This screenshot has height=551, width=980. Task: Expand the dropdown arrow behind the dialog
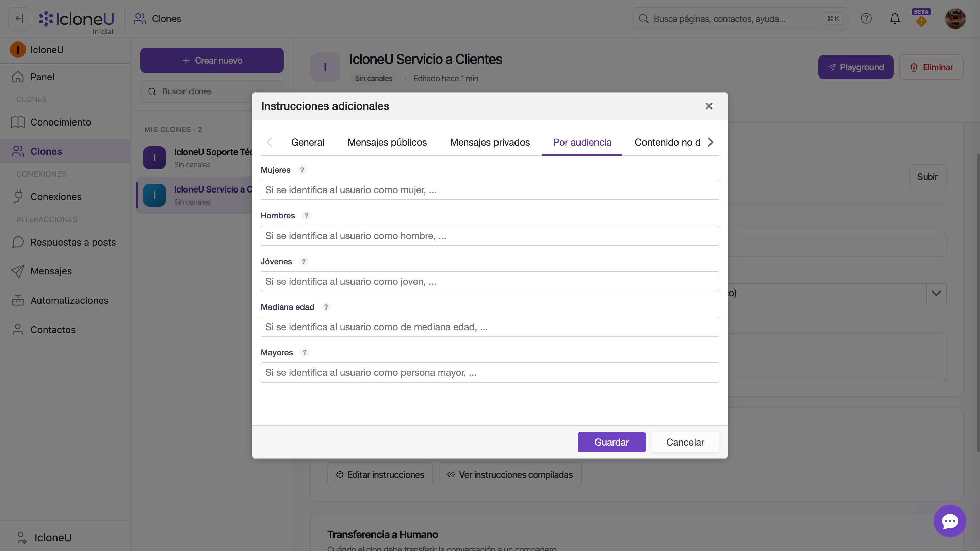pos(936,293)
